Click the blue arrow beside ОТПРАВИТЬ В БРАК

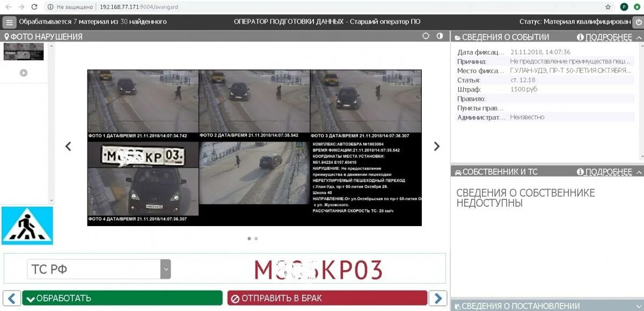pos(437,298)
